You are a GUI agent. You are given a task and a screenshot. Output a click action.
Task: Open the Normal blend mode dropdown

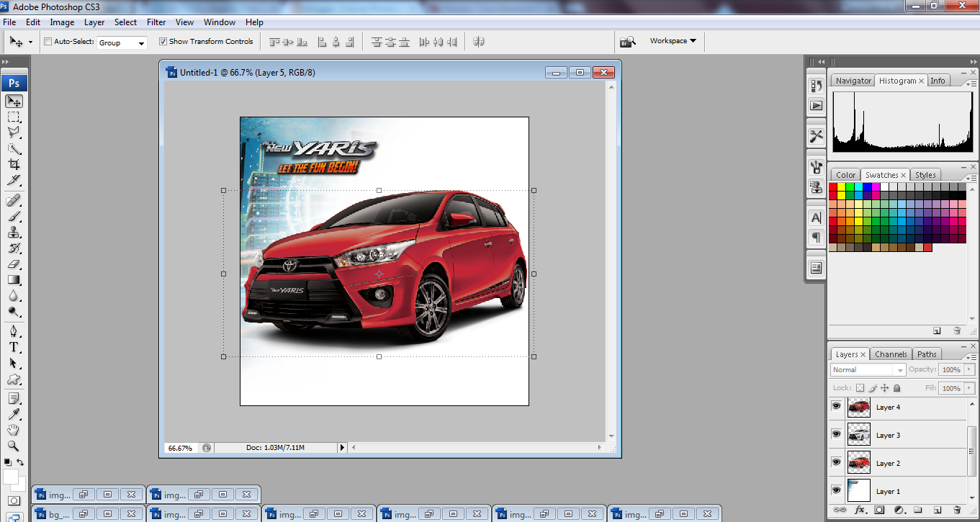[x=868, y=369]
